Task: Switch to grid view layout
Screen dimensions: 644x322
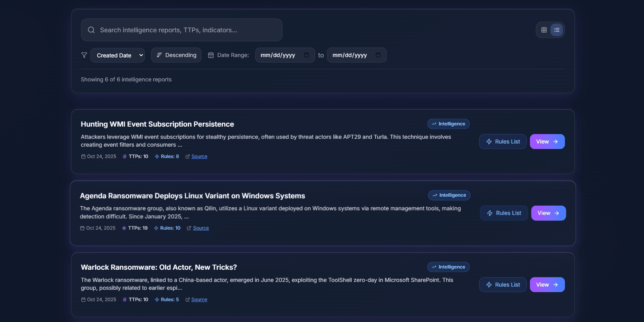Action: point(544,30)
